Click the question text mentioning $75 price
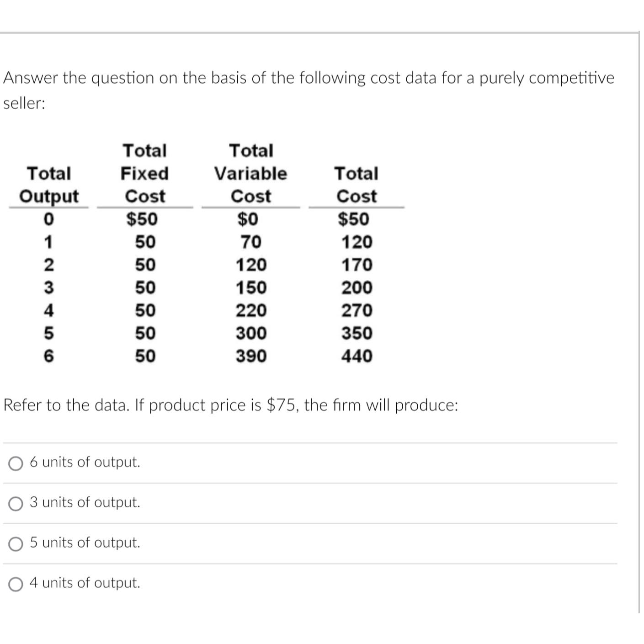 coord(230,404)
